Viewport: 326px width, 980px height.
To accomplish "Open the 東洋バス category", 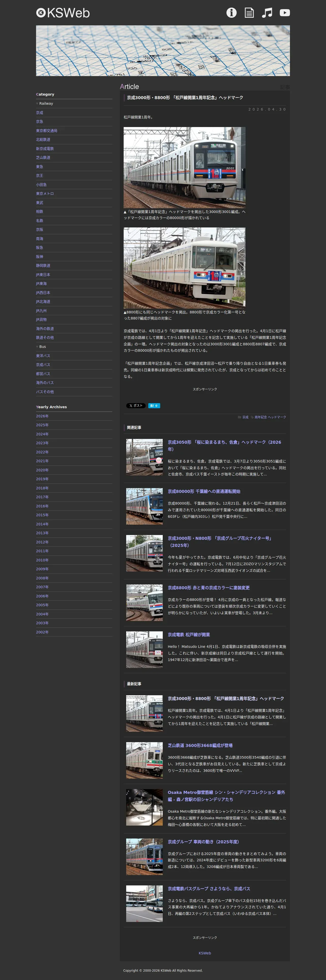I will 43,356.
